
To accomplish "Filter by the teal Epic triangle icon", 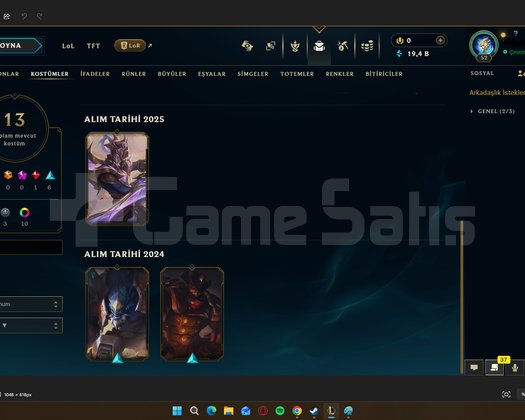I will pos(50,175).
